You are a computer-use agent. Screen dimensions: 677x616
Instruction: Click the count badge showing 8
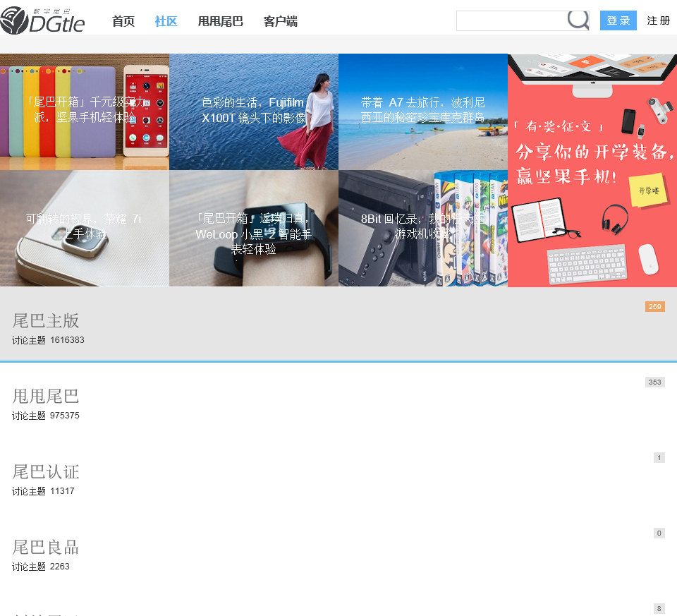click(x=659, y=609)
